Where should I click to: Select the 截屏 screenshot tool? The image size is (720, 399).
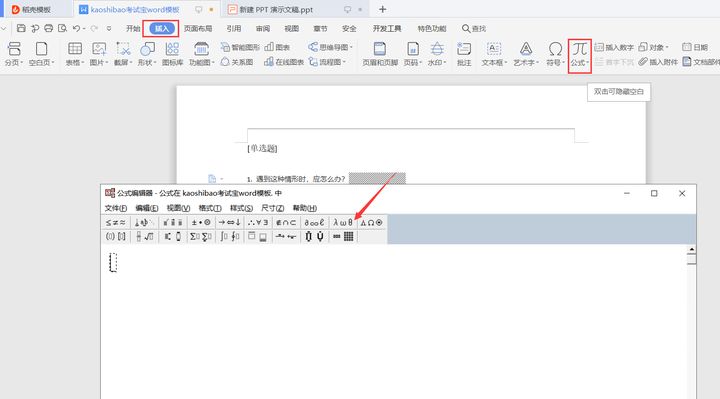pos(123,54)
